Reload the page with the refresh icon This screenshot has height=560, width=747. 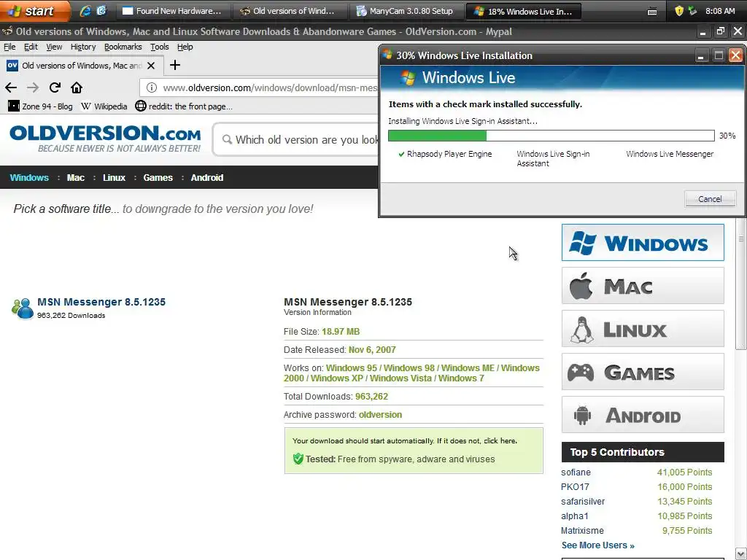(55, 87)
